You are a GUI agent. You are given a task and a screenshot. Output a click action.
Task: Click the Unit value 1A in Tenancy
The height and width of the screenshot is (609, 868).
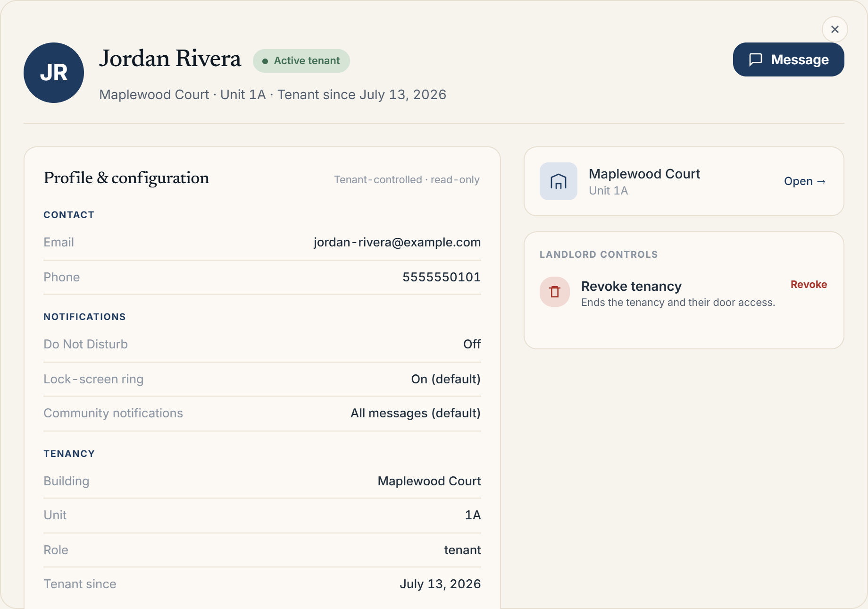click(473, 515)
